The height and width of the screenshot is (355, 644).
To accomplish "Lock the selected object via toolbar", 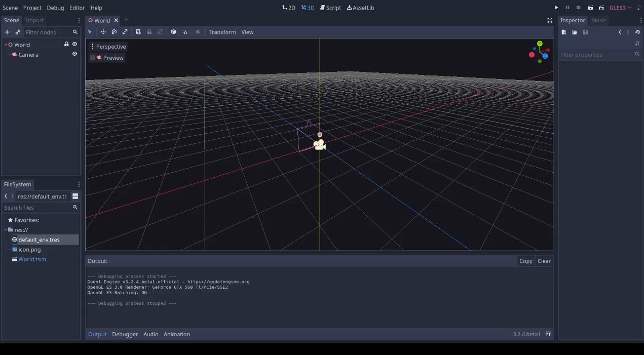I will click(149, 32).
